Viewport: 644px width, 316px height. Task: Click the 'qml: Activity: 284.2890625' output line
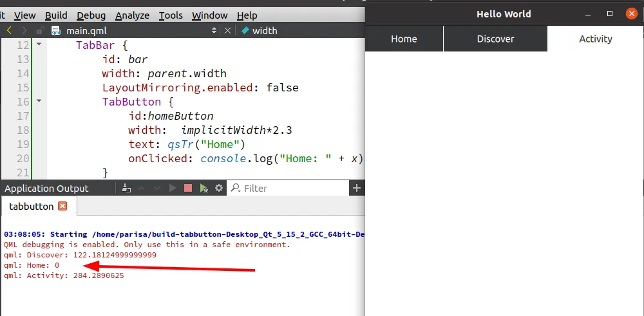(x=64, y=275)
